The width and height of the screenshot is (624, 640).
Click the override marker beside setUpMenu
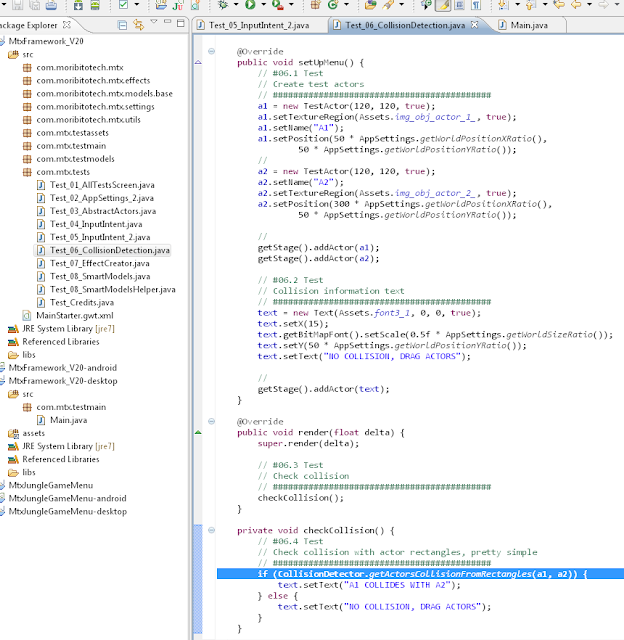pyautogui.click(x=198, y=62)
